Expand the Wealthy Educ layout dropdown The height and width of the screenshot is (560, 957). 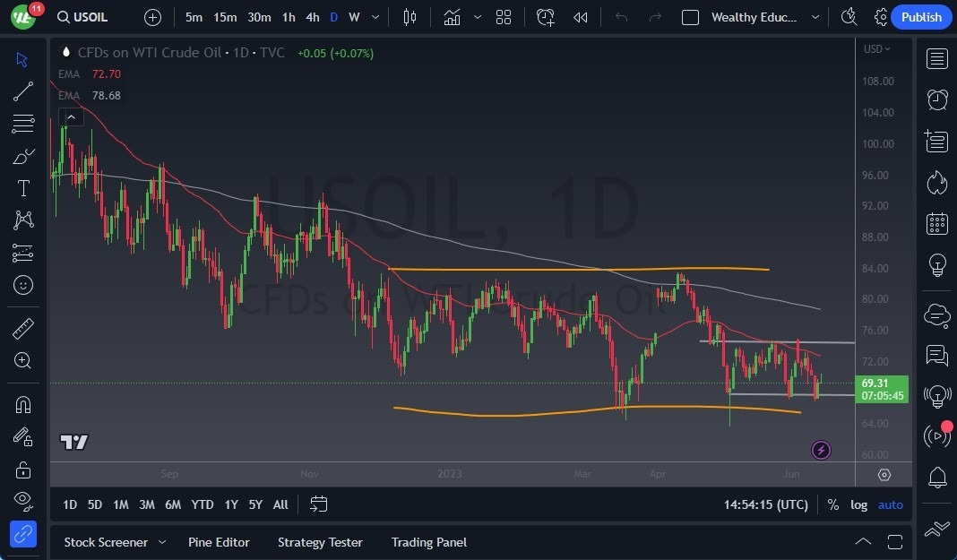click(x=815, y=17)
